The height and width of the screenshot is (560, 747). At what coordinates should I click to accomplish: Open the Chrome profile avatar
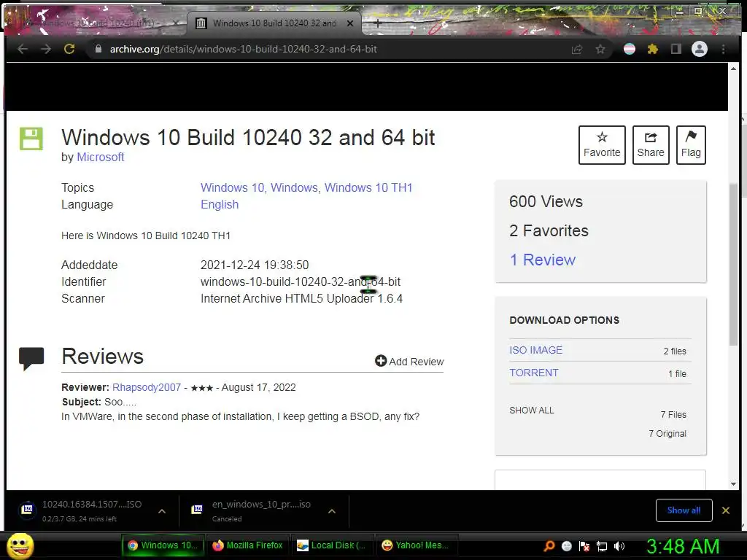(x=700, y=49)
